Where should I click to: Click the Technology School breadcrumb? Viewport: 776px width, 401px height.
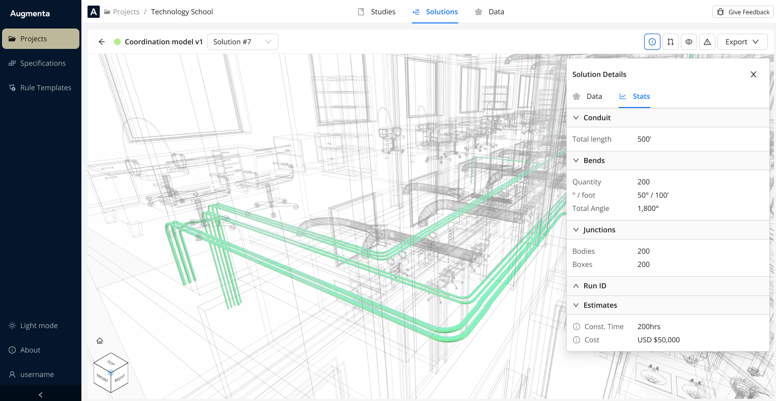182,12
